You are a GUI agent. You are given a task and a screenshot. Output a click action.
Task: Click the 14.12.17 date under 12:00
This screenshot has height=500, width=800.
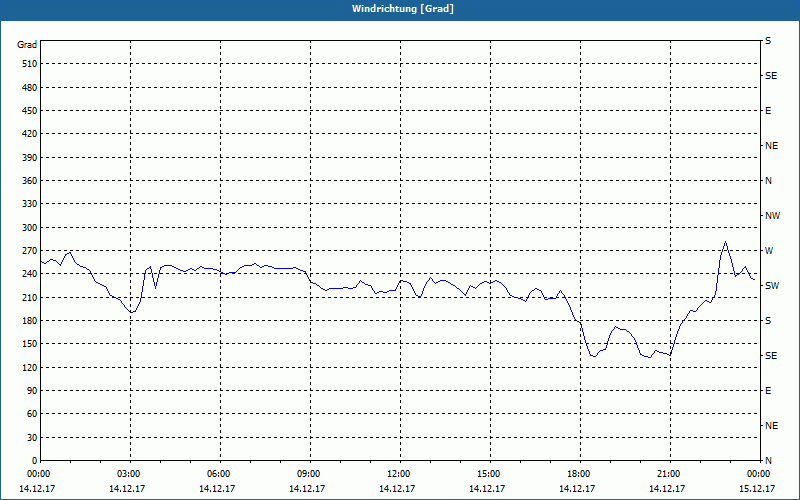(397, 489)
